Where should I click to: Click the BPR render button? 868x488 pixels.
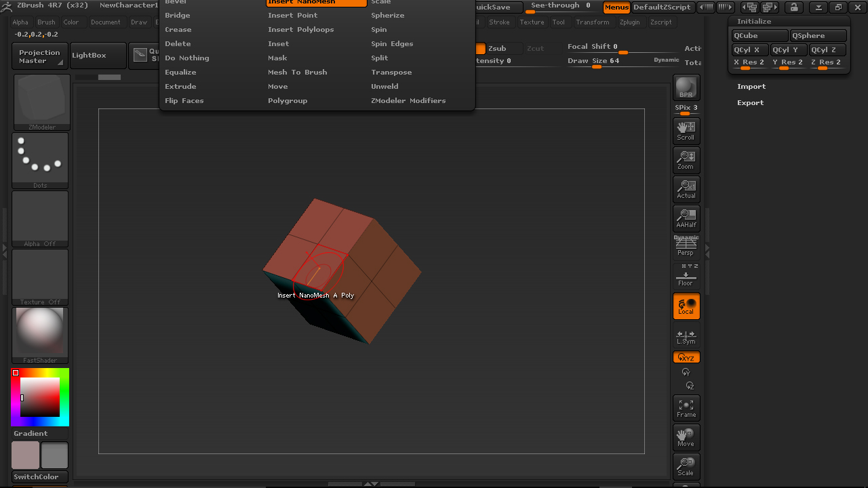pyautogui.click(x=686, y=87)
